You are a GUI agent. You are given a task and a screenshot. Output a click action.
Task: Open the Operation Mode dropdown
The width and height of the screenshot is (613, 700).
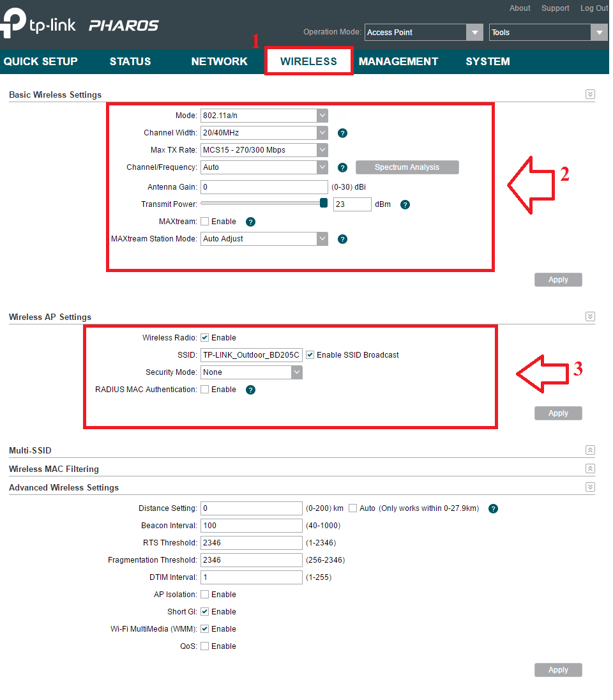coord(424,33)
